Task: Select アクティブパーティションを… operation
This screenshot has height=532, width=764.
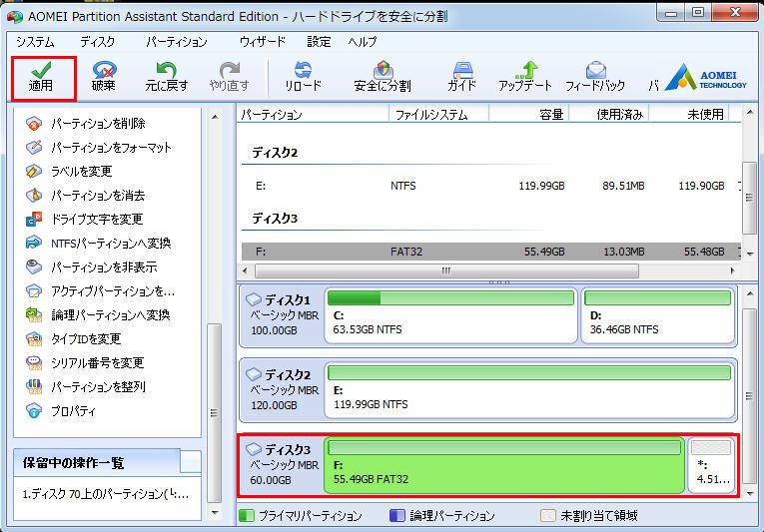Action: (x=100, y=291)
